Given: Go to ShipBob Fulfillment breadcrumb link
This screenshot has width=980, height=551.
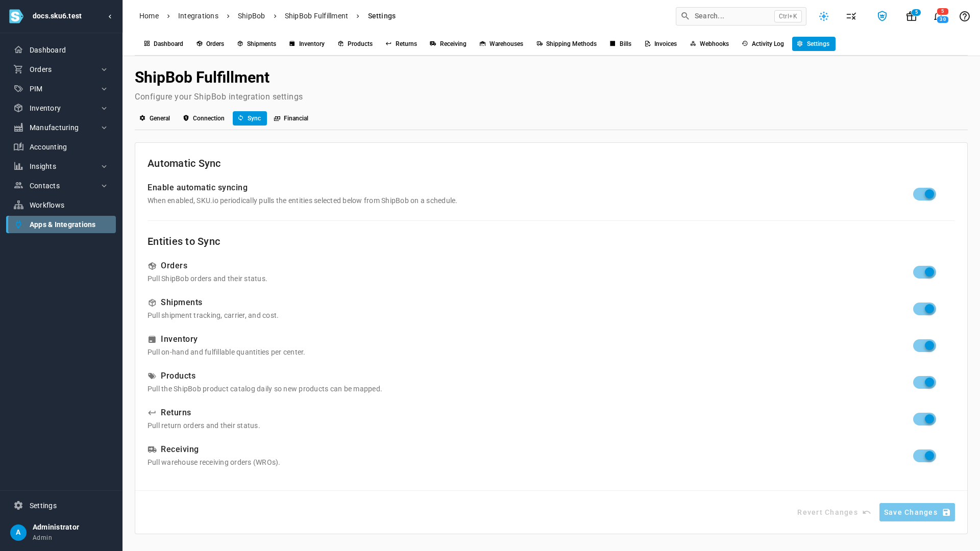Looking at the screenshot, I should coord(316,16).
